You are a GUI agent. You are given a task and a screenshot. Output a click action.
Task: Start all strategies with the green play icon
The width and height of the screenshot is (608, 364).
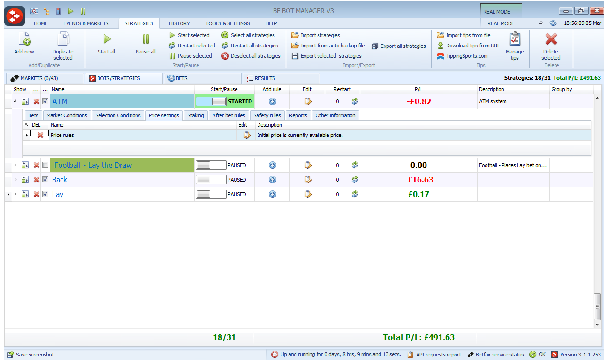click(107, 39)
